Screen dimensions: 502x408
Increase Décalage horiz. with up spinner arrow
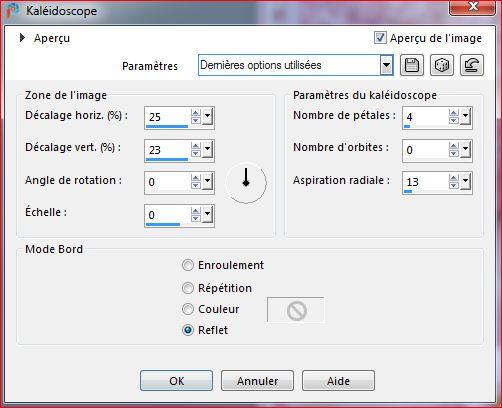coord(196,113)
